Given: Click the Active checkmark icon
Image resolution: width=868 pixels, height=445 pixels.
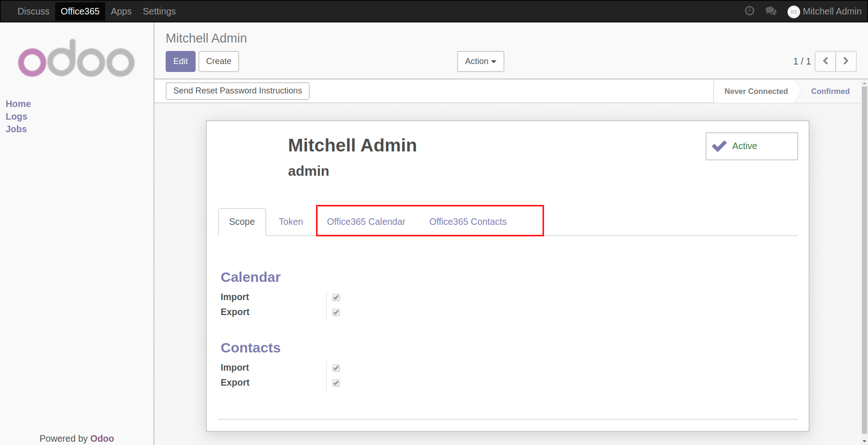Looking at the screenshot, I should [719, 146].
